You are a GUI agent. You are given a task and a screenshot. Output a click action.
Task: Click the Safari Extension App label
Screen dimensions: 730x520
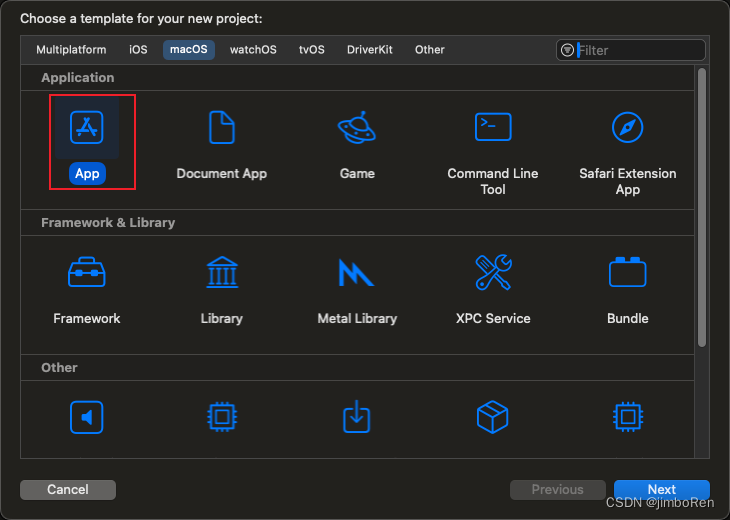click(x=628, y=181)
